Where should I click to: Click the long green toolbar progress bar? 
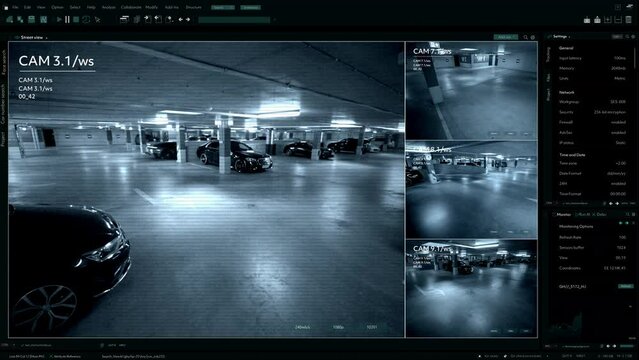[234, 20]
